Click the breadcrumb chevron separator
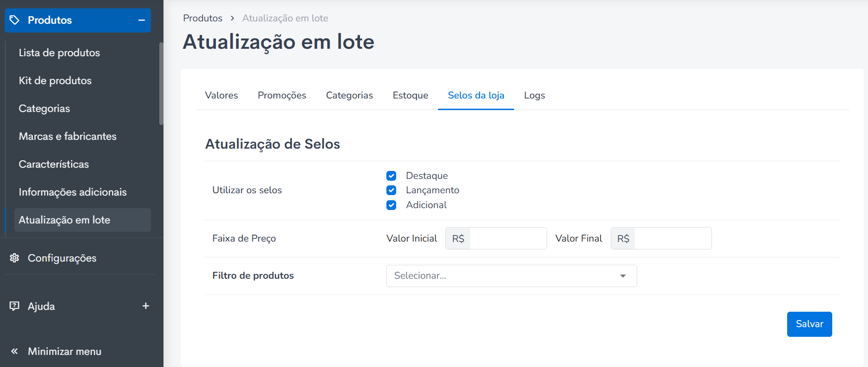 coord(232,18)
